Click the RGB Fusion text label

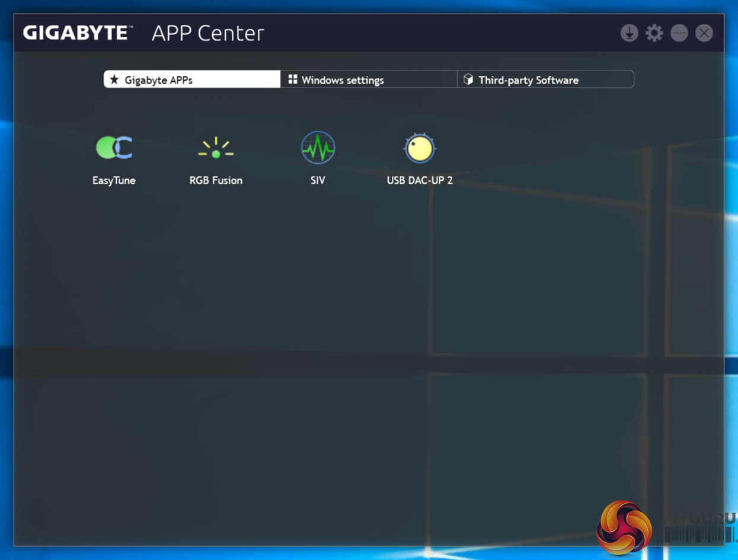click(x=216, y=180)
